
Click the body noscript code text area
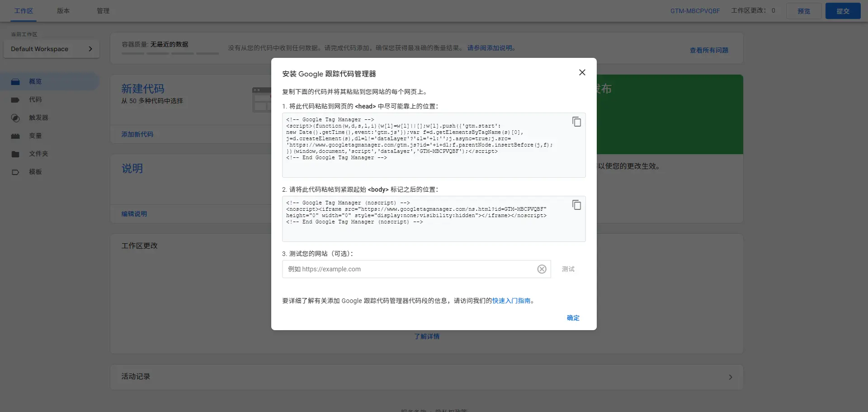pyautogui.click(x=434, y=219)
